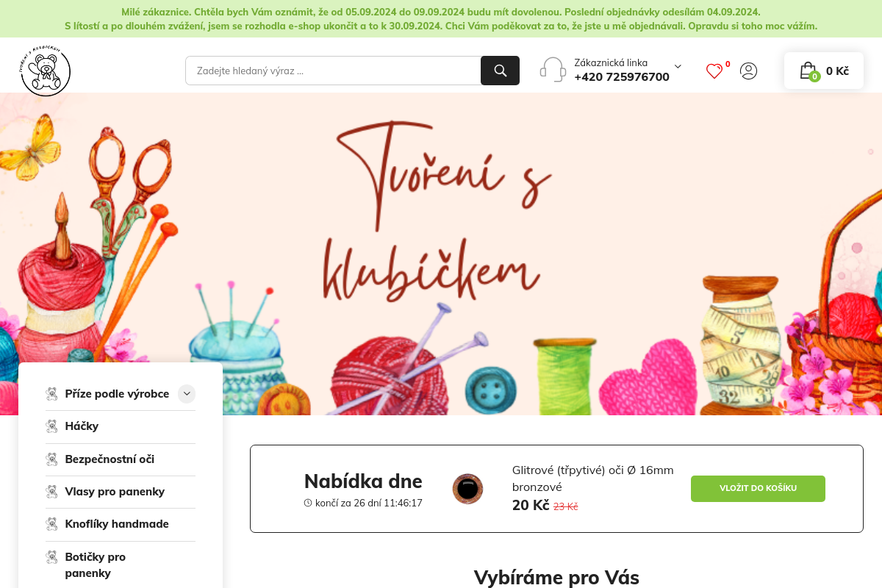Click the teddy bear shop logo
The height and width of the screenshot is (588, 882).
[46, 71]
